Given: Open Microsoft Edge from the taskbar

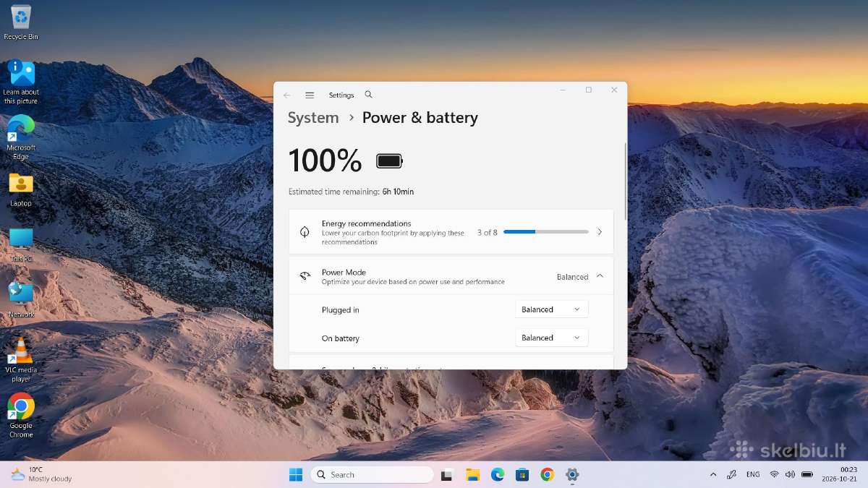Looking at the screenshot, I should 497,474.
